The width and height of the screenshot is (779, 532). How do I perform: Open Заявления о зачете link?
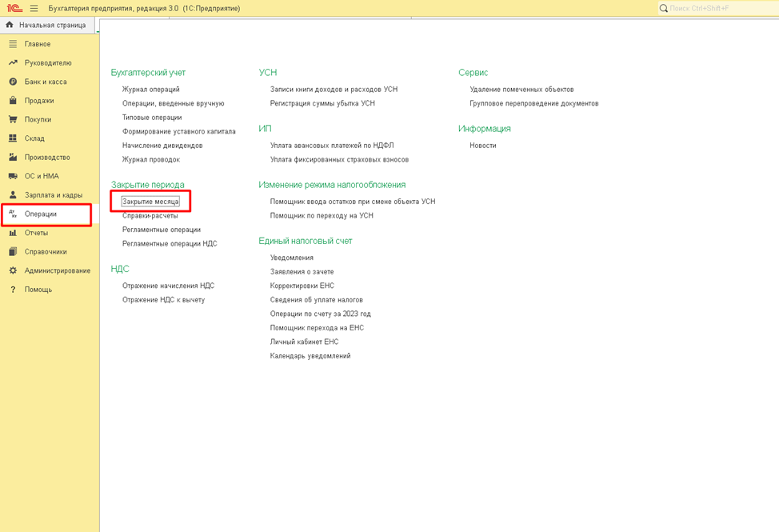pyautogui.click(x=302, y=272)
